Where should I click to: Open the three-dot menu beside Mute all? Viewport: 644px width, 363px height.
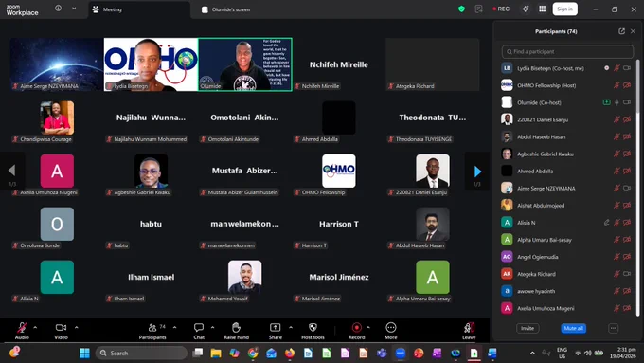613,328
